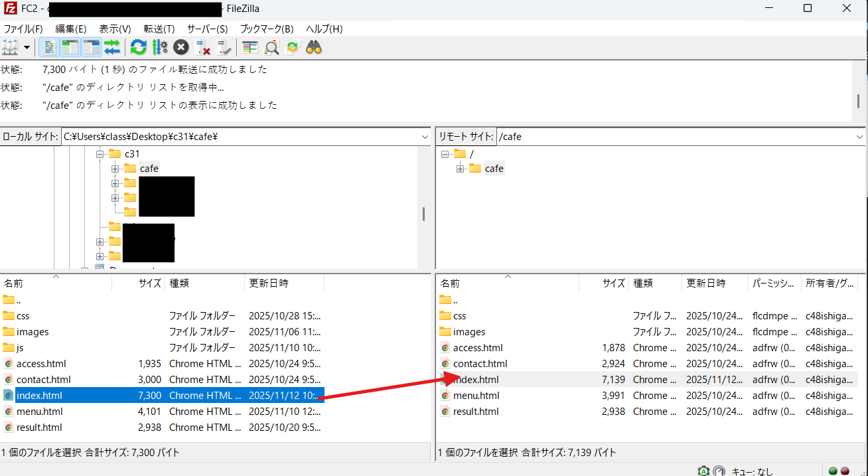Open the Site Manager icon
Viewport: 868px width, 476px height.
click(10, 47)
